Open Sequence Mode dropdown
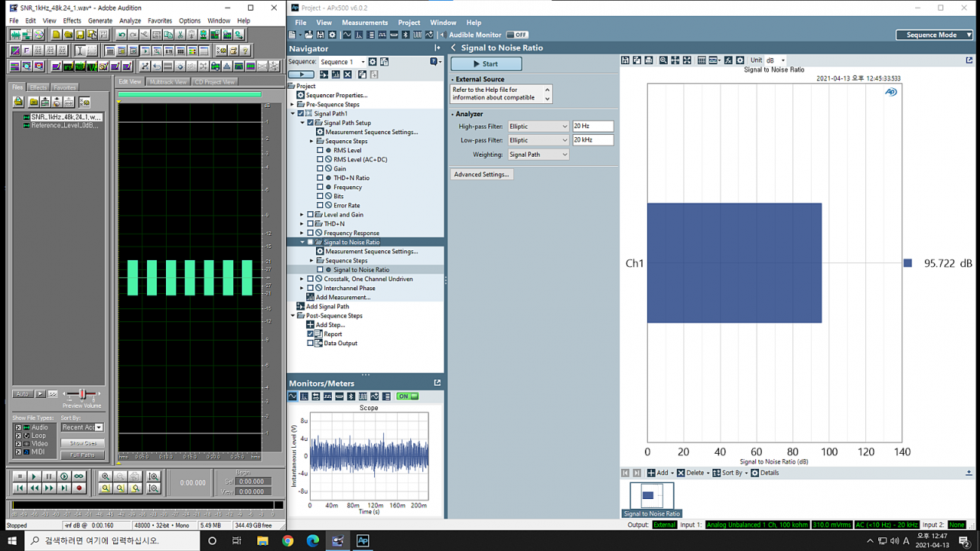Viewport: 980px width, 551px height. [934, 35]
